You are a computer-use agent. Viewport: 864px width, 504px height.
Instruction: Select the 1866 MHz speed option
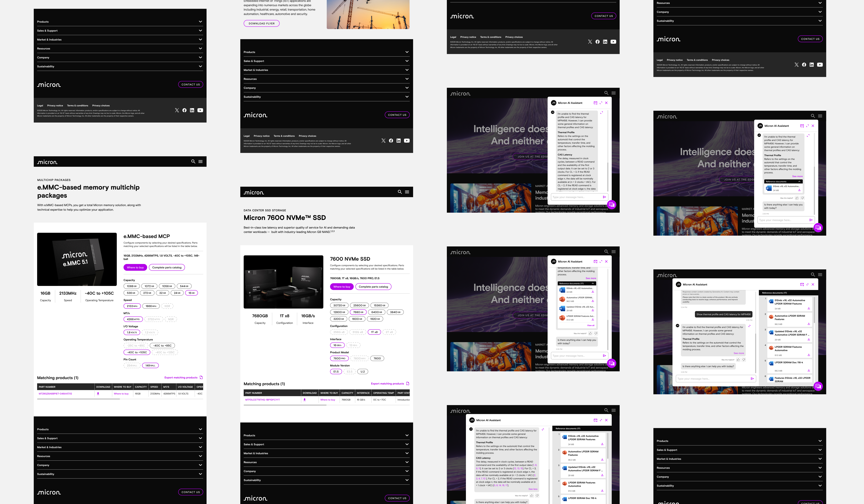click(151, 306)
